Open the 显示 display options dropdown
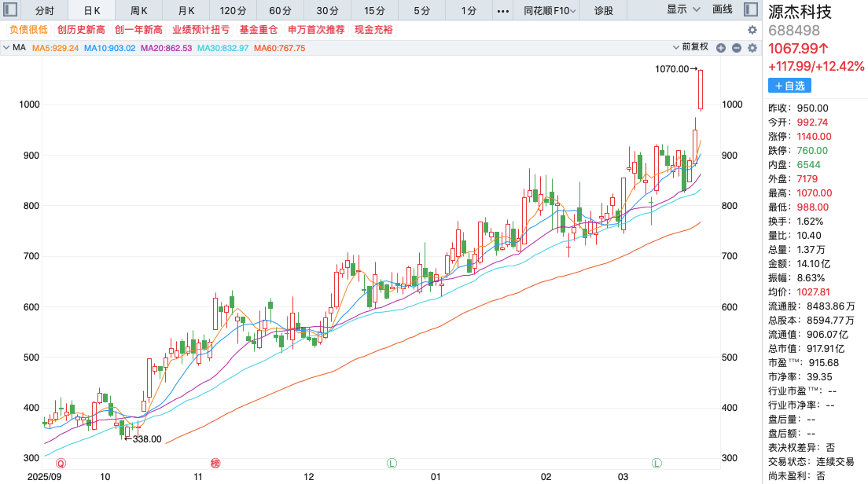This screenshot has height=484, width=868. [x=681, y=10]
